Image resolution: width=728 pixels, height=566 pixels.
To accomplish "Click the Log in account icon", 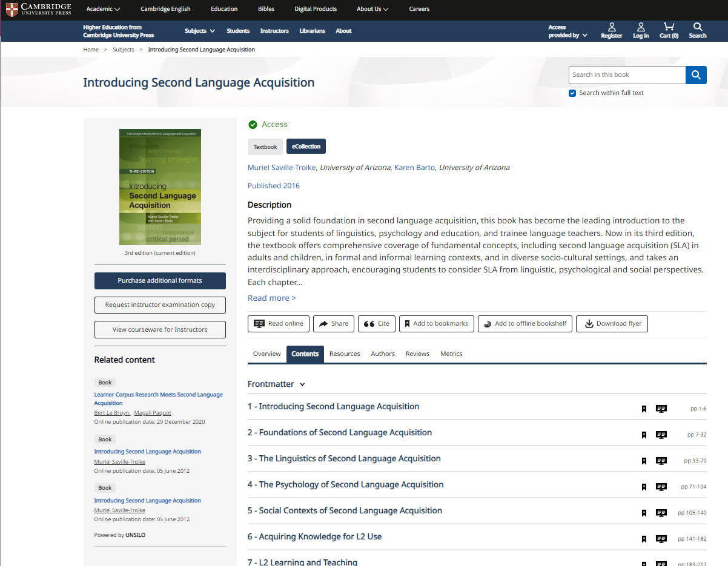I will (x=640, y=27).
